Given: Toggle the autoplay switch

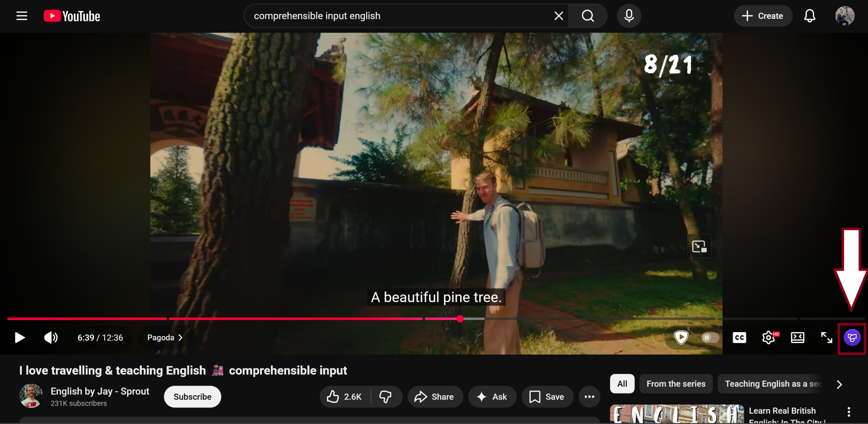Looking at the screenshot, I should point(710,338).
